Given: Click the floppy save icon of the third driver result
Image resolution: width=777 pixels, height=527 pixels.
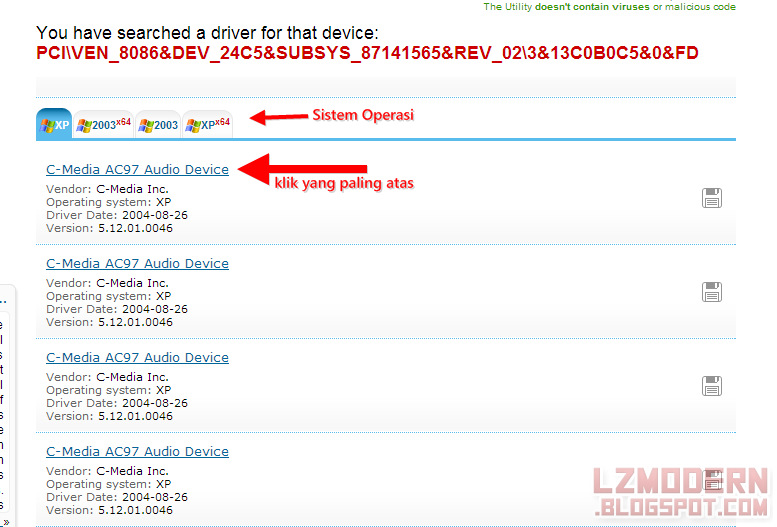Looking at the screenshot, I should [x=712, y=386].
